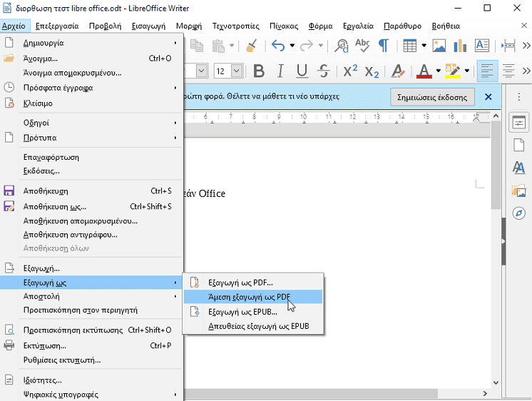Open the Προβολή menu
The image size is (532, 401).
105,26
